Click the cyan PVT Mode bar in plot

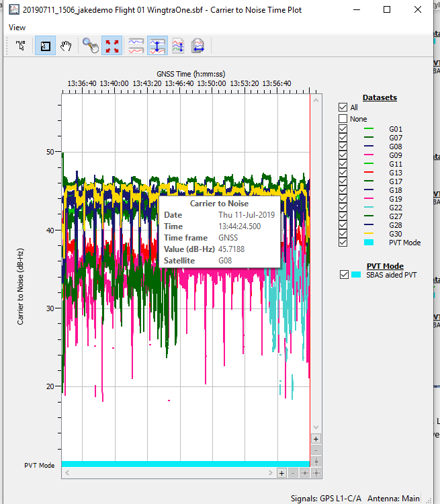[x=185, y=464]
